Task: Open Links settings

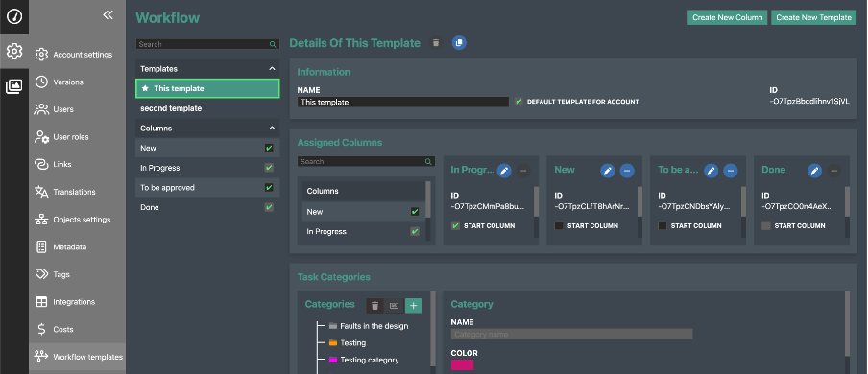Action: (x=78, y=164)
